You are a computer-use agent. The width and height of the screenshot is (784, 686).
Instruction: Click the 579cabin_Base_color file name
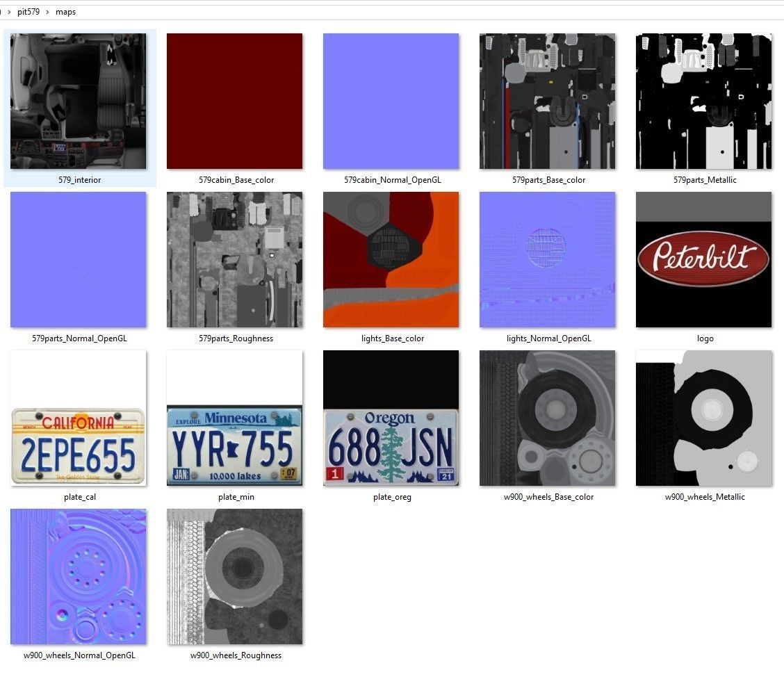(x=236, y=180)
